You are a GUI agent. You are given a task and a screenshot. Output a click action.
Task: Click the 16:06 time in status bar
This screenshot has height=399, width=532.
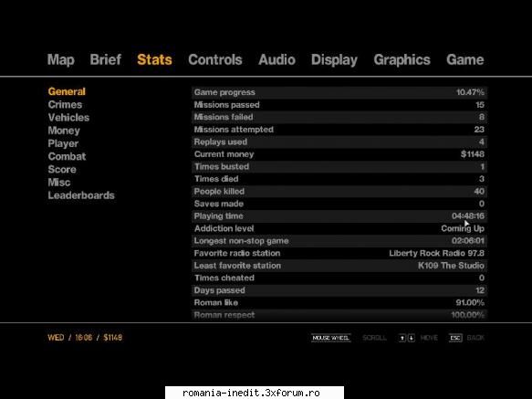(83, 338)
